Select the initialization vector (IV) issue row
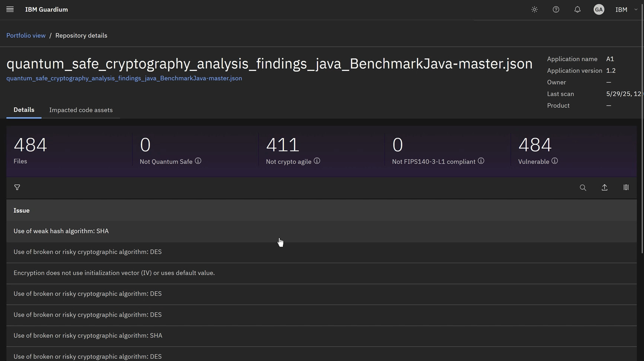The height and width of the screenshot is (361, 644). (322, 273)
